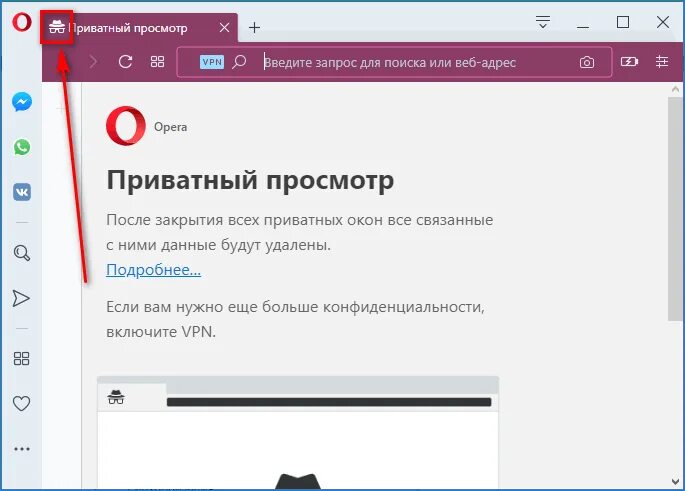Open WhatsApp in the sidebar
The width and height of the screenshot is (685, 491).
[22, 147]
